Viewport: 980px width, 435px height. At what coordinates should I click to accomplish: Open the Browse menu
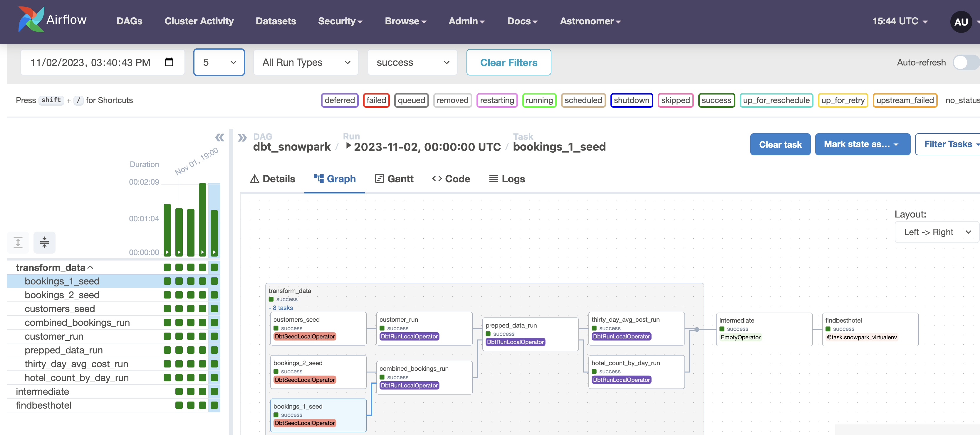click(405, 21)
